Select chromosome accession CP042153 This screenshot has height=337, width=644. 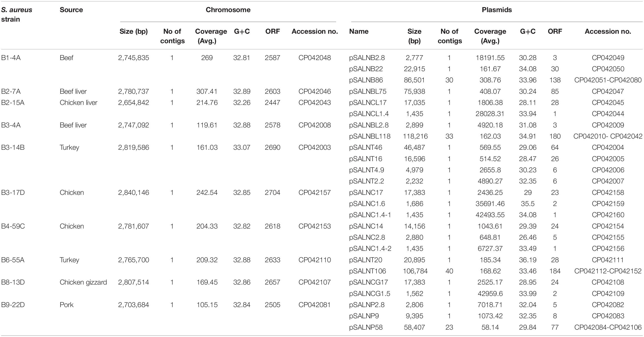[315, 226]
